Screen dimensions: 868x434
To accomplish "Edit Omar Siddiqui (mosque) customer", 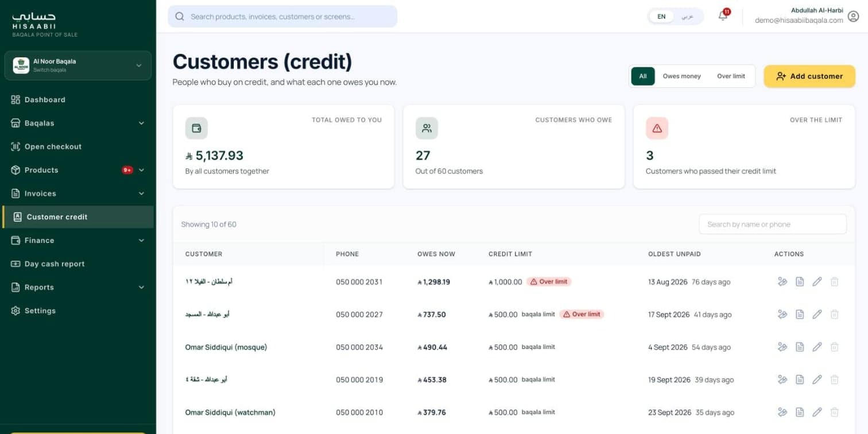I will (x=817, y=347).
